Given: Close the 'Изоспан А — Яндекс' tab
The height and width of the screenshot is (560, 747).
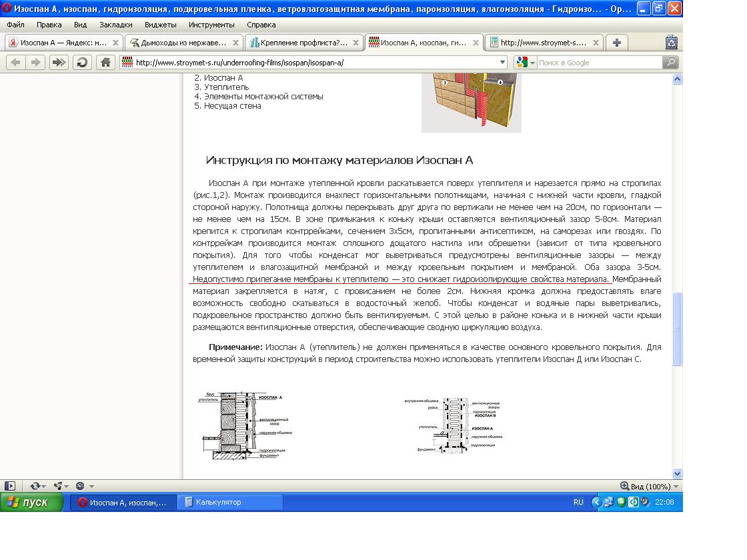Looking at the screenshot, I should (x=115, y=43).
